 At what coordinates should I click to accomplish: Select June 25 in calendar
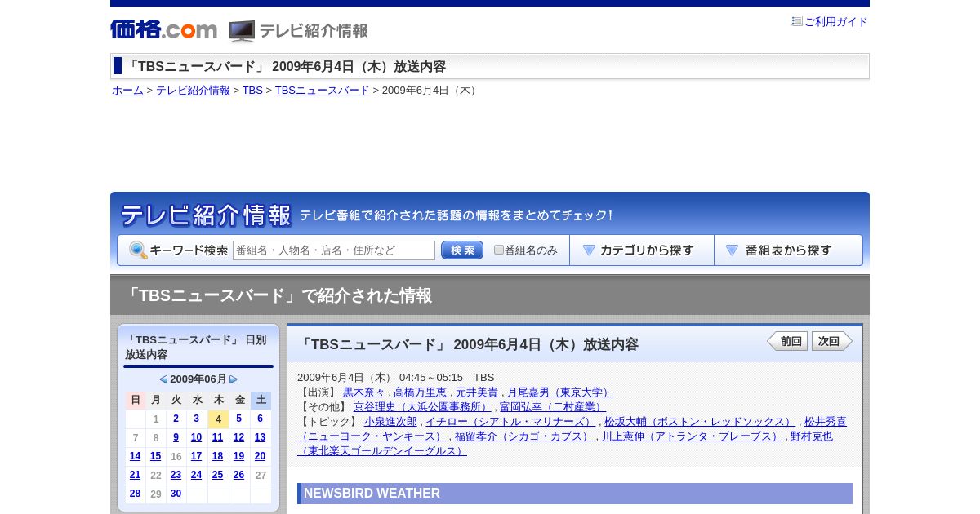pos(217,475)
